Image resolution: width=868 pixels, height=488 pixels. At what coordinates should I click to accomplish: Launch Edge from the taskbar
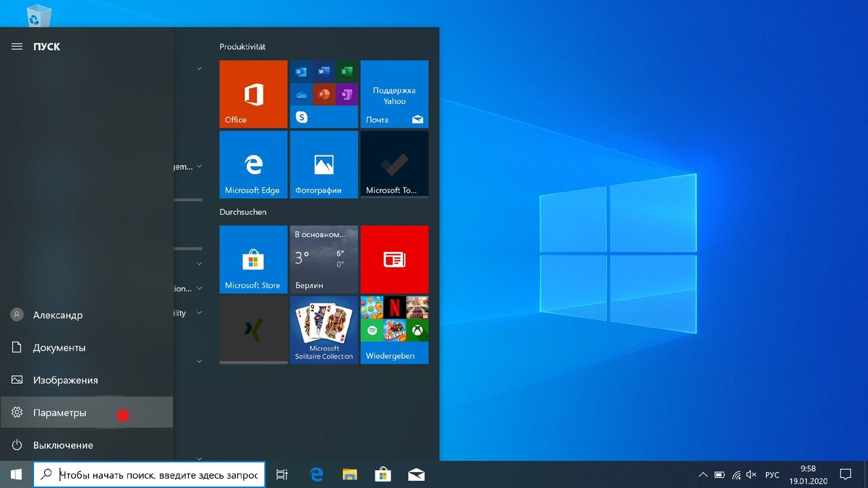[316, 475]
